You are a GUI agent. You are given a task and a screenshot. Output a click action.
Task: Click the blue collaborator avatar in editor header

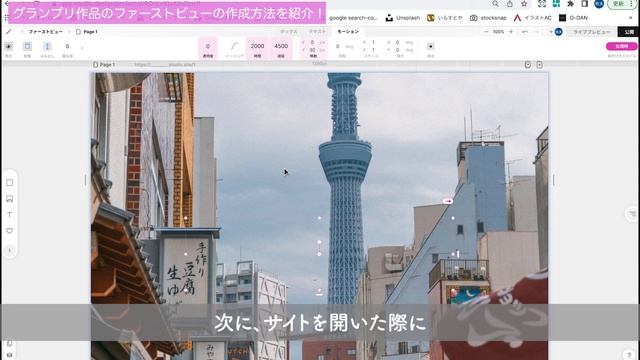pos(559,32)
